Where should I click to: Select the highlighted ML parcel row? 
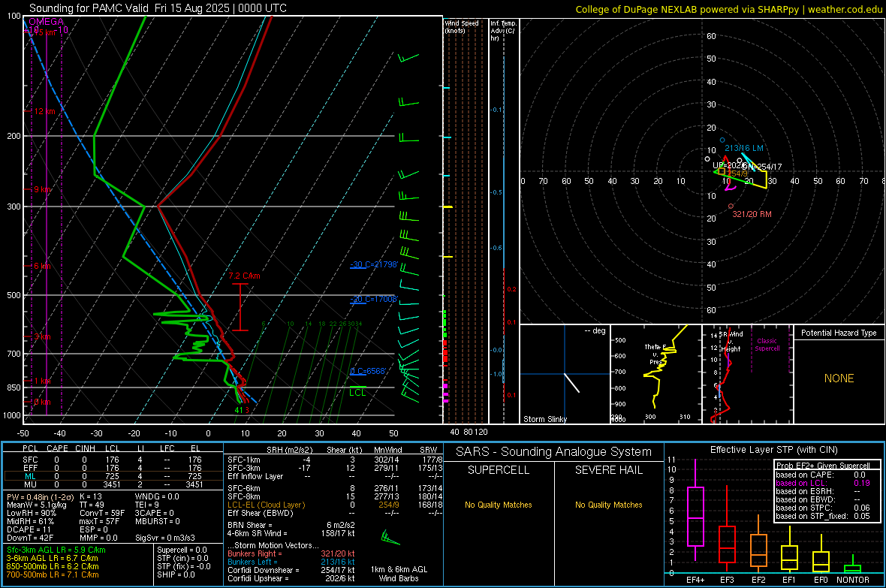tap(113, 477)
